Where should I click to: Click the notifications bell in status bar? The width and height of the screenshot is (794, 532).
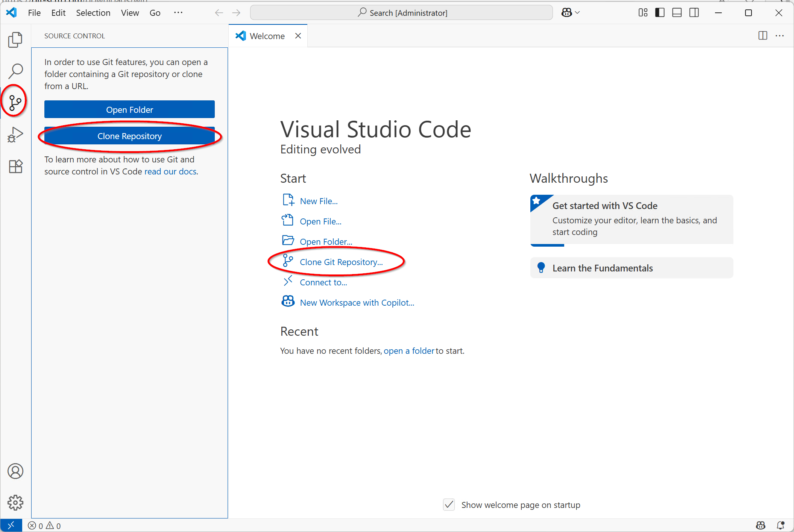coord(781,525)
